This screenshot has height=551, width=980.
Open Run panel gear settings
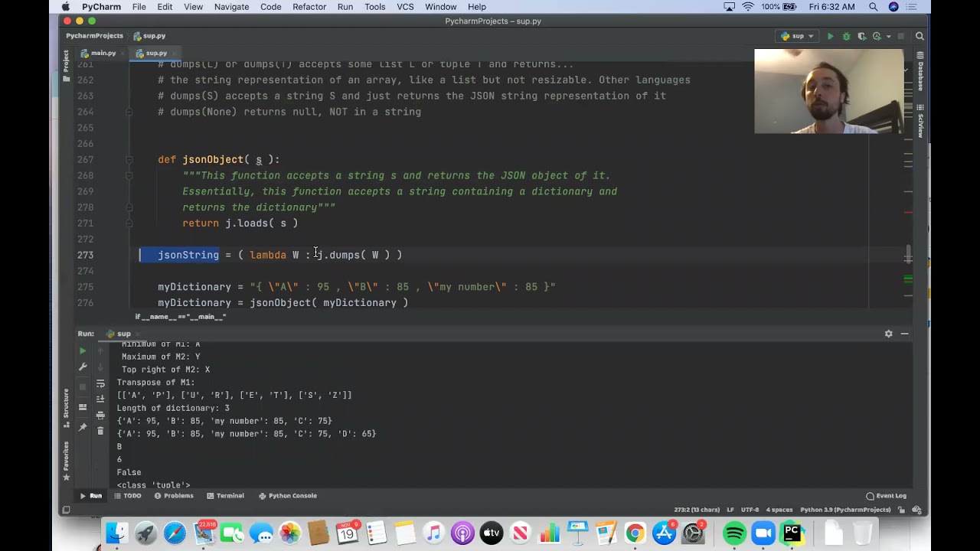pos(888,334)
